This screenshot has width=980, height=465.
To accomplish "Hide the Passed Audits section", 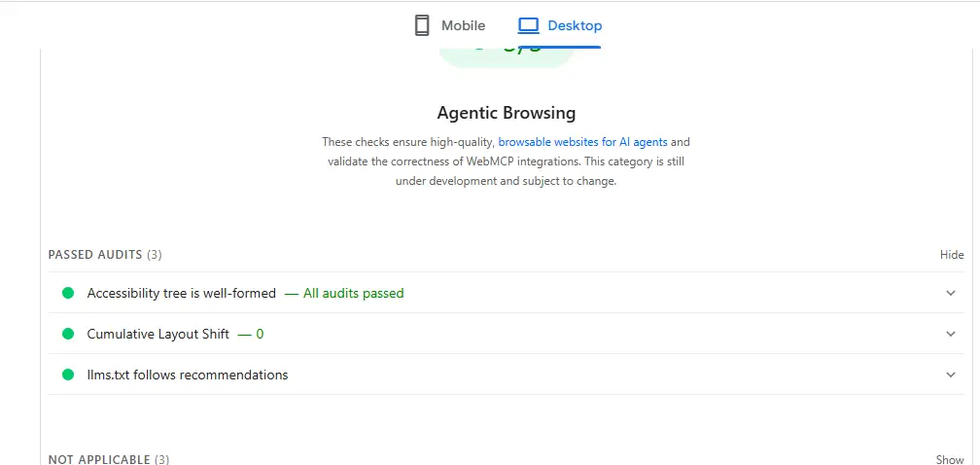I will (952, 255).
